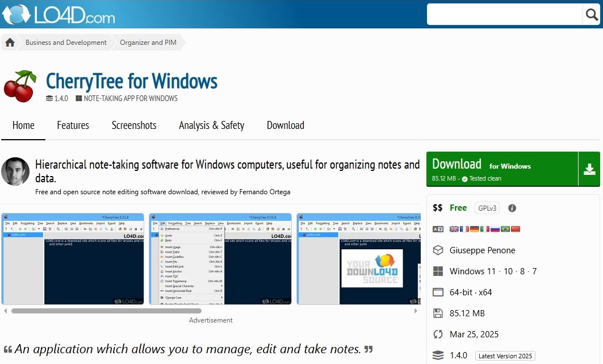Click the search magnifier icon
This screenshot has height=364, width=603.
click(x=591, y=15)
